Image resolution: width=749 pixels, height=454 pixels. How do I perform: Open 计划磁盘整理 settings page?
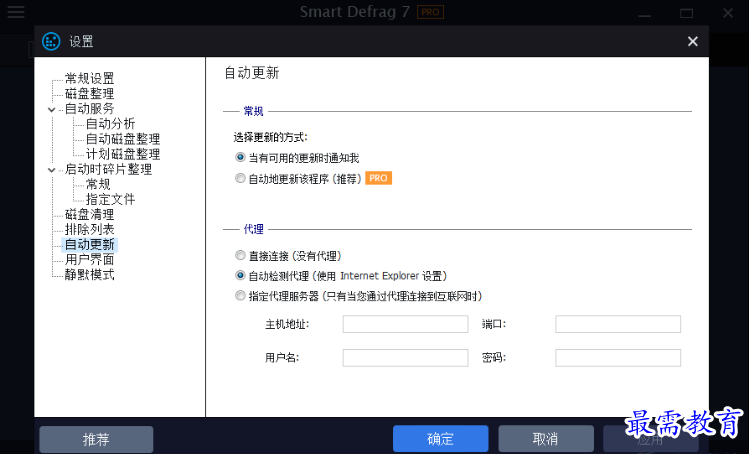pos(123,154)
